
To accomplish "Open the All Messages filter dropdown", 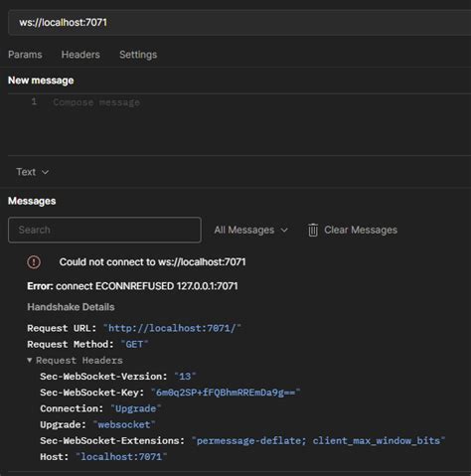I will pos(250,230).
